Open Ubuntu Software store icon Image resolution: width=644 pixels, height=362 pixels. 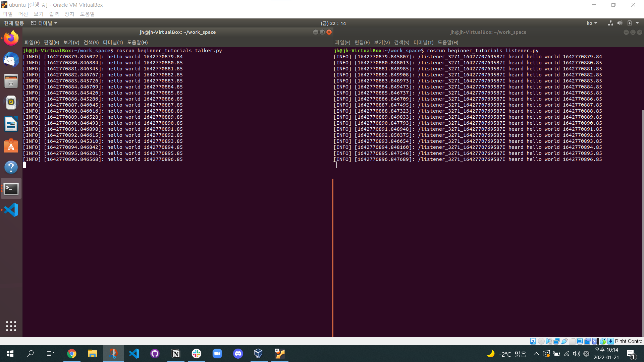click(11, 146)
